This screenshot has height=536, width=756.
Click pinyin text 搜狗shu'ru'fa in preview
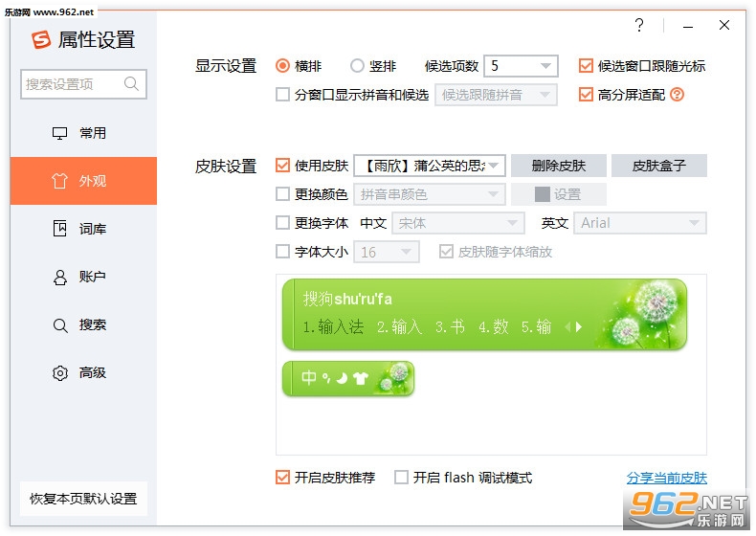click(347, 299)
